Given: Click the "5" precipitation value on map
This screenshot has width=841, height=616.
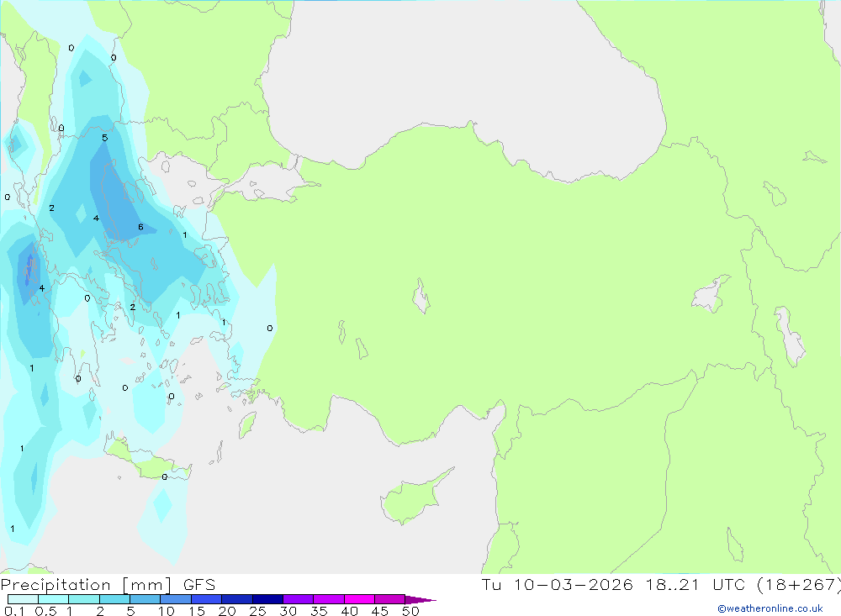Looking at the screenshot, I should point(104,138).
